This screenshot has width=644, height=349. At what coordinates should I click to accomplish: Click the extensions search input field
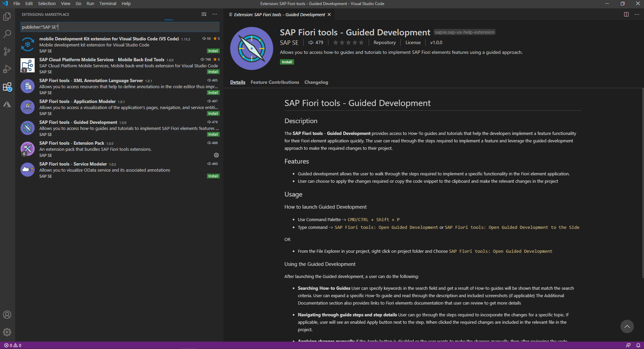[120, 27]
